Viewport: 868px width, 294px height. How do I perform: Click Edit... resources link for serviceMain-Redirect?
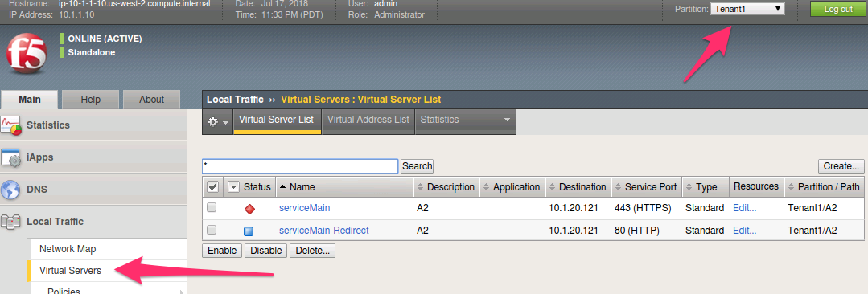745,230
